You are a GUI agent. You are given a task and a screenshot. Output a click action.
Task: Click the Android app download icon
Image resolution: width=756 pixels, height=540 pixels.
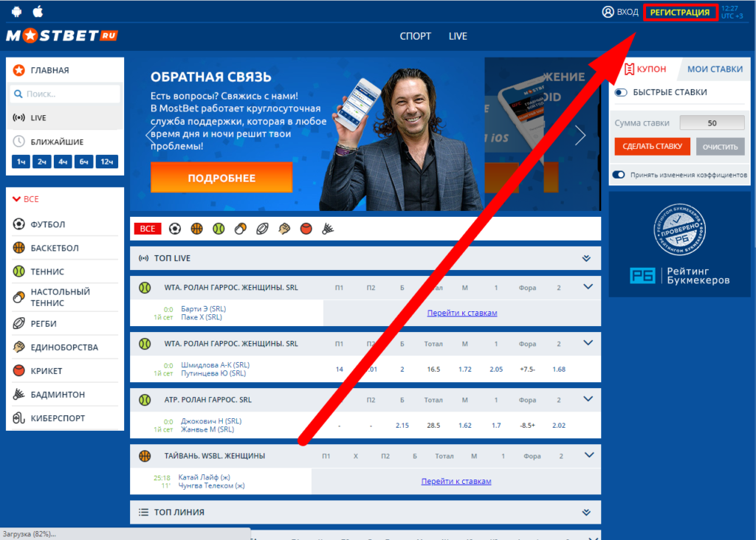17,12
